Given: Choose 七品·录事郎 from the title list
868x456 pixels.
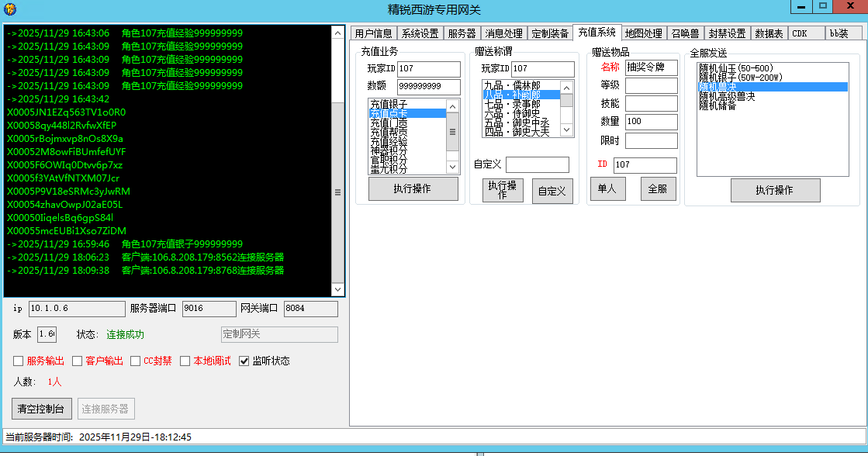Looking at the screenshot, I should pos(512,104).
